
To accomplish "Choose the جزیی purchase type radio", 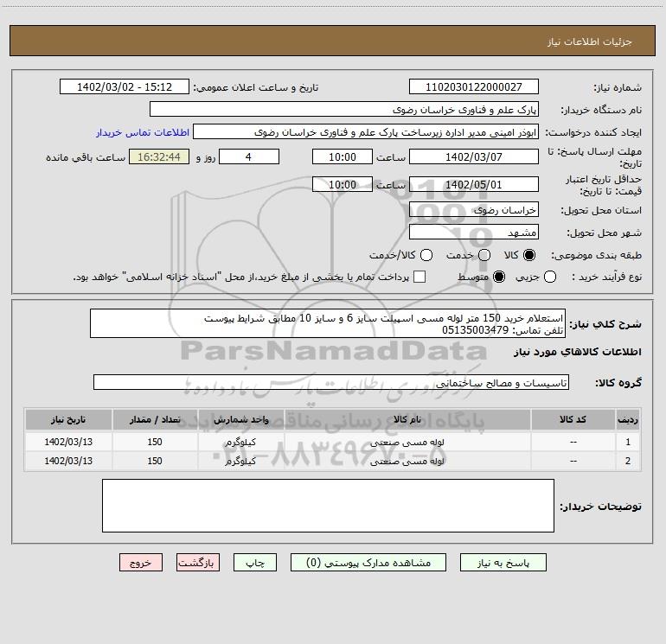I will (x=550, y=277).
